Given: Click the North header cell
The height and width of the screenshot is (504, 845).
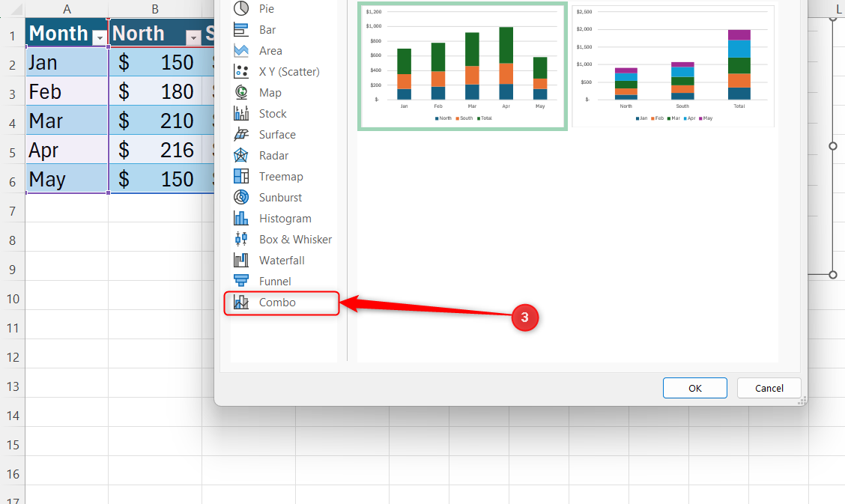Looking at the screenshot, I should pos(155,34).
